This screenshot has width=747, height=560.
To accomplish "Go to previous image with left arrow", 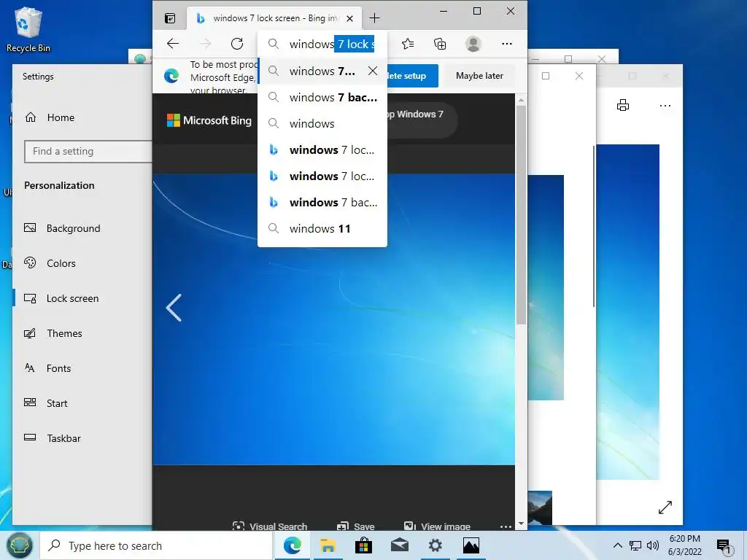I will tap(174, 308).
